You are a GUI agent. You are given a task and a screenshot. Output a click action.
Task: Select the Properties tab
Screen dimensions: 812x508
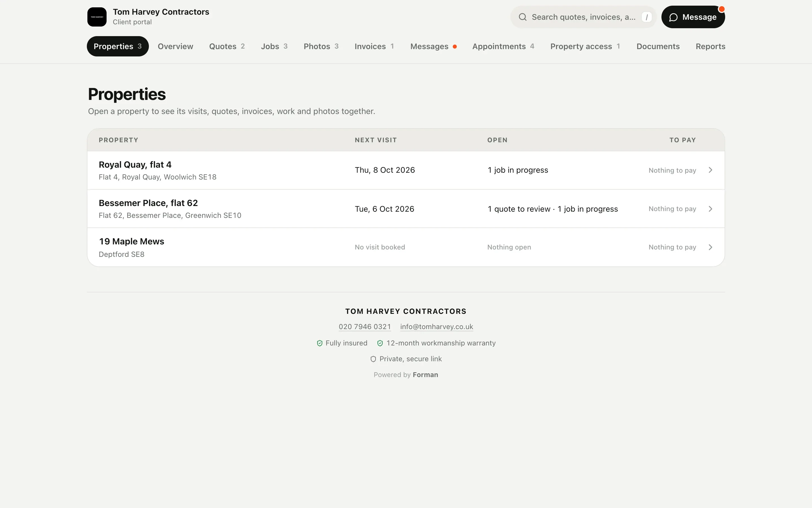[x=118, y=46]
